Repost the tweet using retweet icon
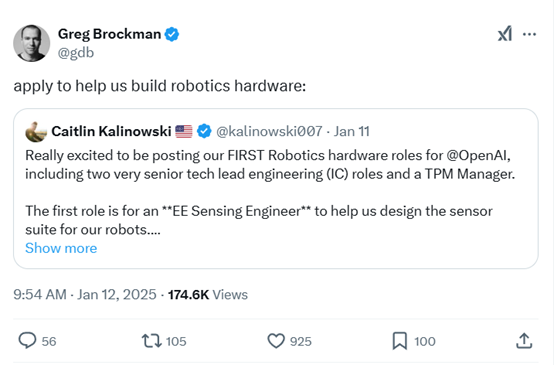The image size is (554, 365). coord(152,341)
